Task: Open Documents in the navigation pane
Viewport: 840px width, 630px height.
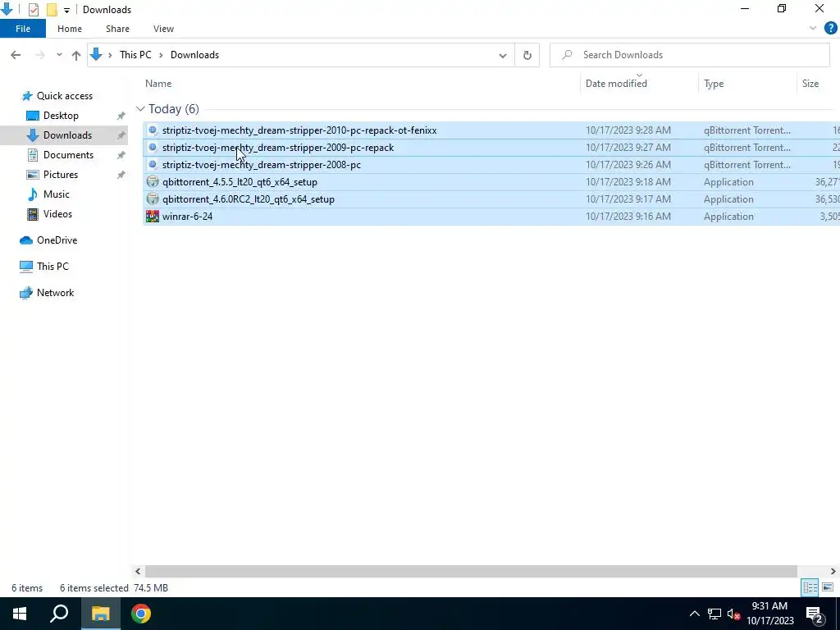Action: [68, 155]
